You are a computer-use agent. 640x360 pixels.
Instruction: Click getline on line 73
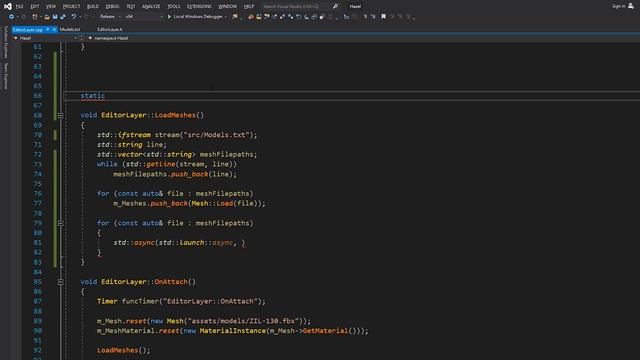(x=160, y=164)
